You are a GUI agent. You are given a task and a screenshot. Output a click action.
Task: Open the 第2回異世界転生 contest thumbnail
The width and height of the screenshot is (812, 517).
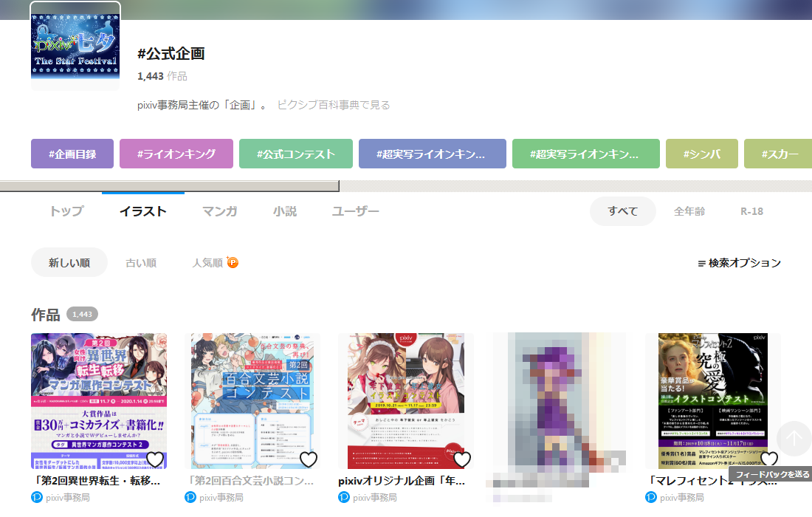99,401
